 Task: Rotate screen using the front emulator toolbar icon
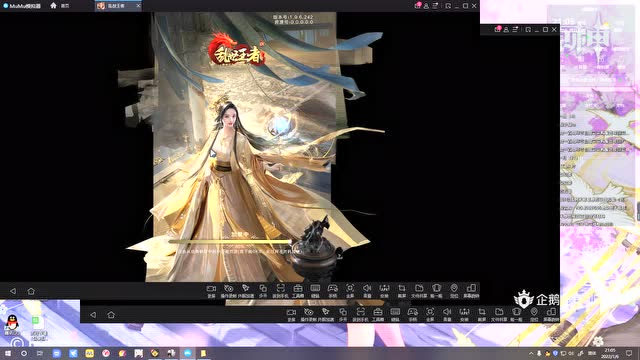pyautogui.click(x=471, y=291)
